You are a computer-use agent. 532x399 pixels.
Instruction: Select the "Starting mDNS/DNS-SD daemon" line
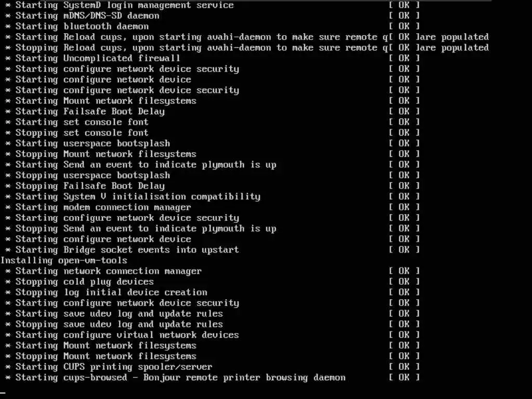pyautogui.click(x=87, y=16)
